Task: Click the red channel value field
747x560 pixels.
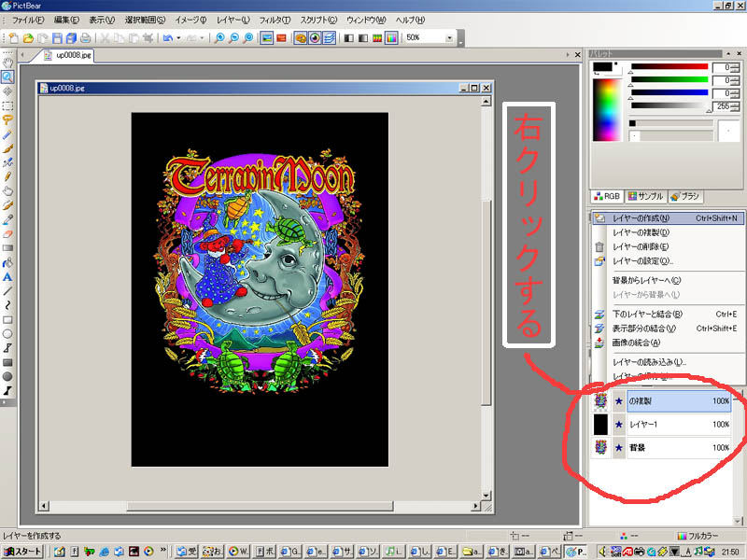Action: pos(722,67)
